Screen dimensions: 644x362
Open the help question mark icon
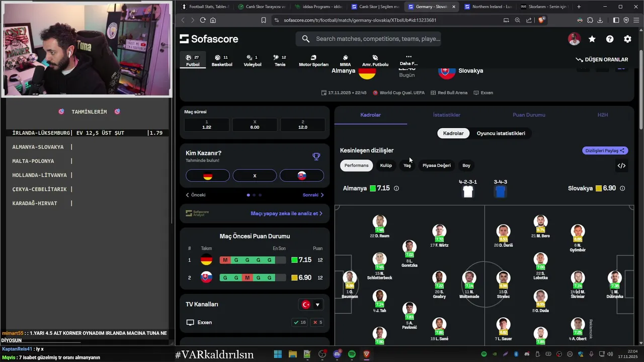[610, 39]
